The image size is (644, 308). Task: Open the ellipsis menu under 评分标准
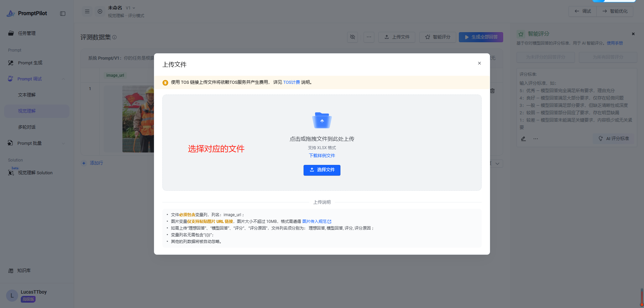(x=536, y=139)
